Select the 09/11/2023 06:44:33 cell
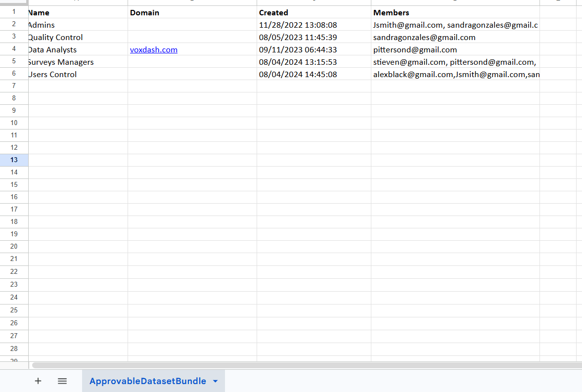Screen dimensions: 582x392 [313, 50]
